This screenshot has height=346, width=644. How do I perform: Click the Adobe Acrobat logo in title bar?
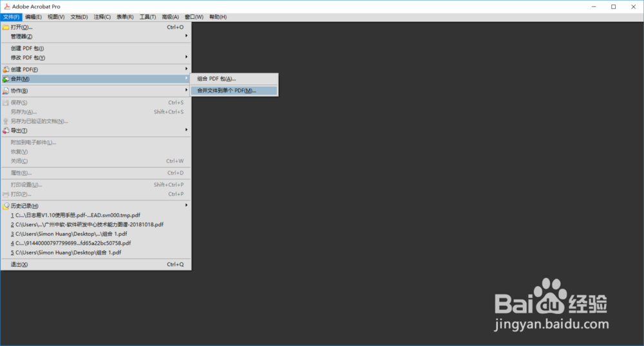pos(7,6)
